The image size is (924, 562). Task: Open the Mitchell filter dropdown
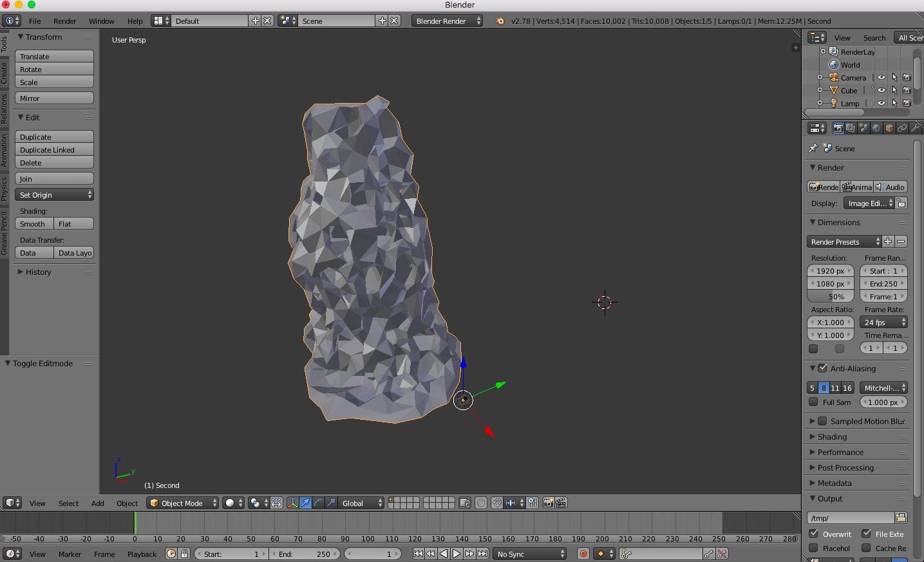pyautogui.click(x=883, y=388)
